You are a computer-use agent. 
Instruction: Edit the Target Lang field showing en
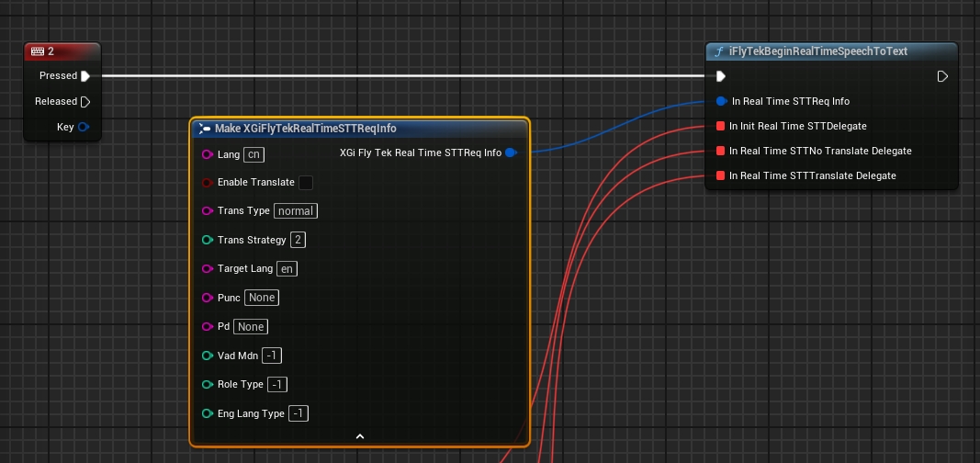click(x=287, y=268)
